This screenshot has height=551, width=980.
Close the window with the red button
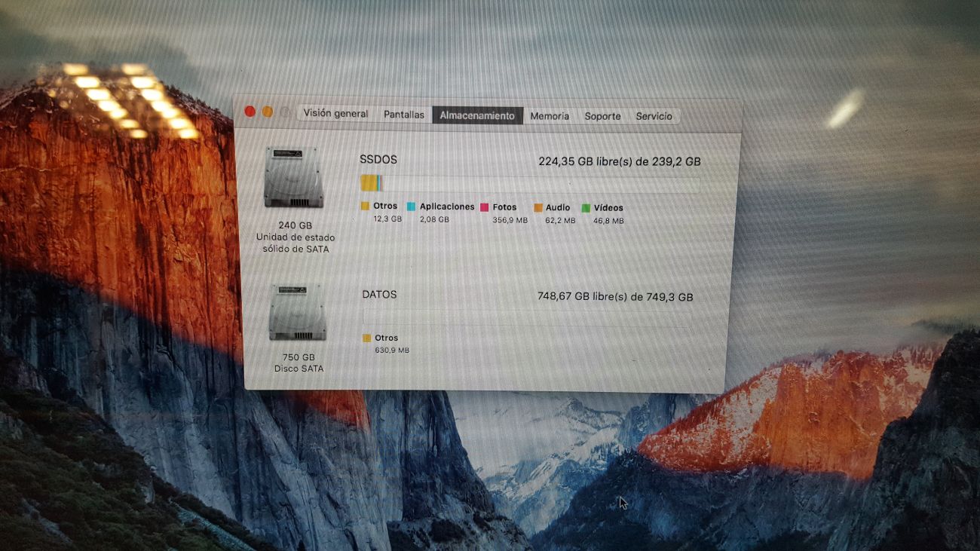coord(250,111)
